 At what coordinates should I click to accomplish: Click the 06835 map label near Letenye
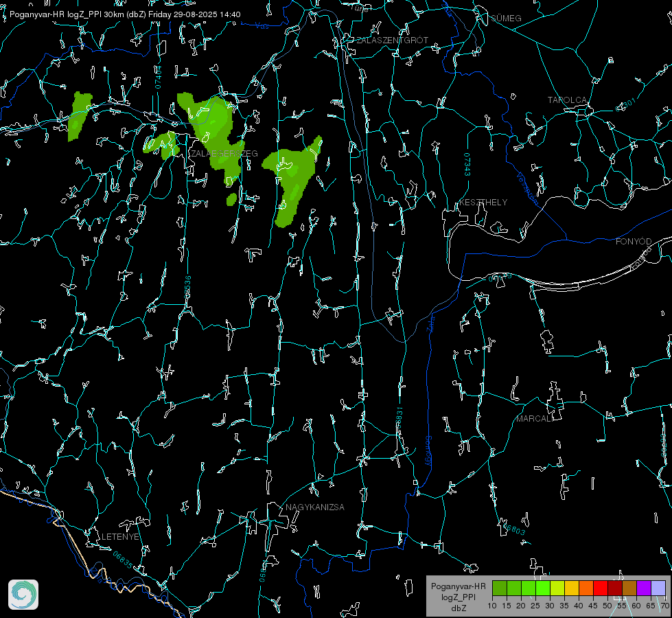[x=123, y=560]
